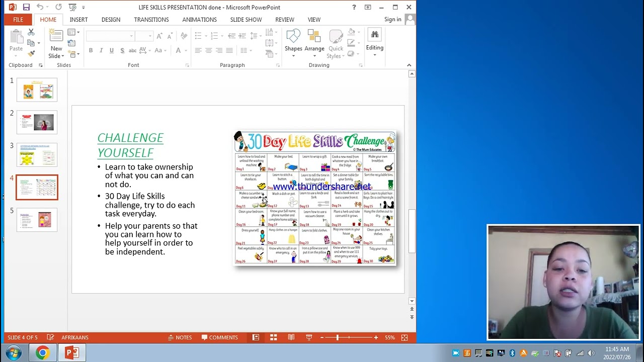The width and height of the screenshot is (644, 362).
Task: Toggle Justify paragraph alignment
Action: 229,50
